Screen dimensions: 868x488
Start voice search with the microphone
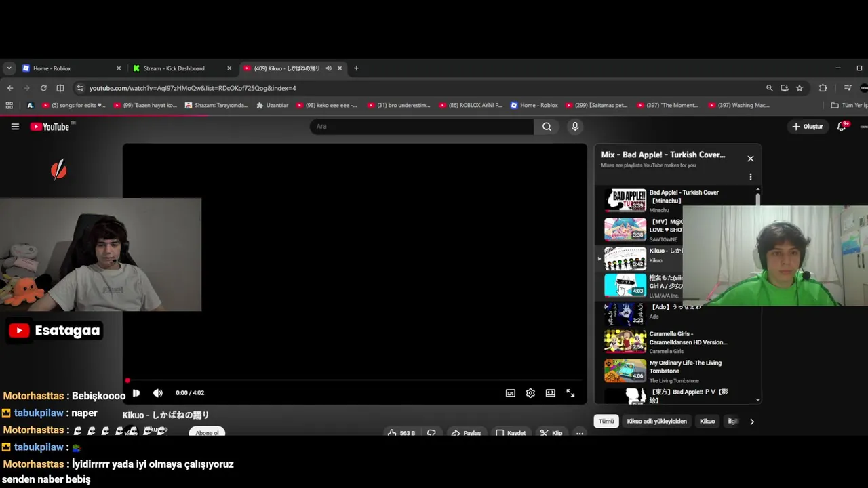pos(575,127)
